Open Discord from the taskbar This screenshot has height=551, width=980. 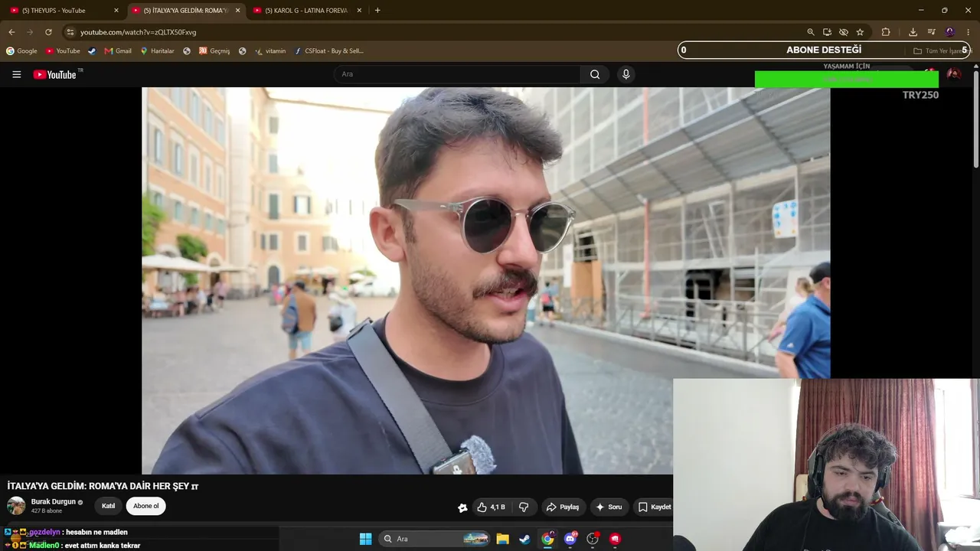coord(570,539)
